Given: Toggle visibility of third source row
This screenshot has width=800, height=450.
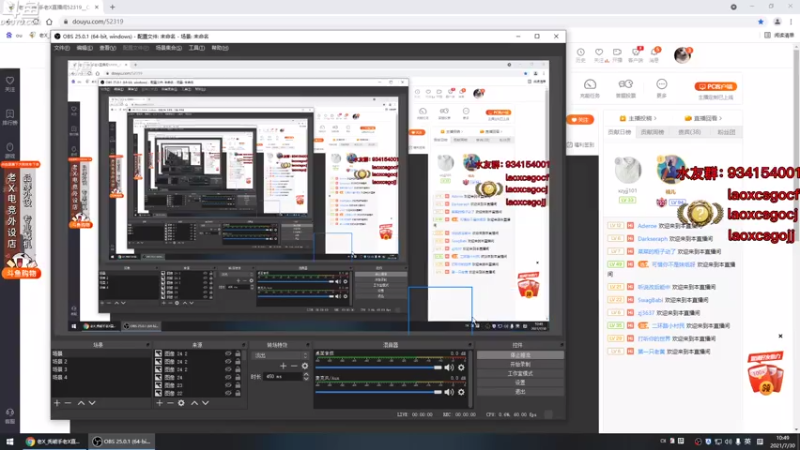Looking at the screenshot, I should click(228, 369).
